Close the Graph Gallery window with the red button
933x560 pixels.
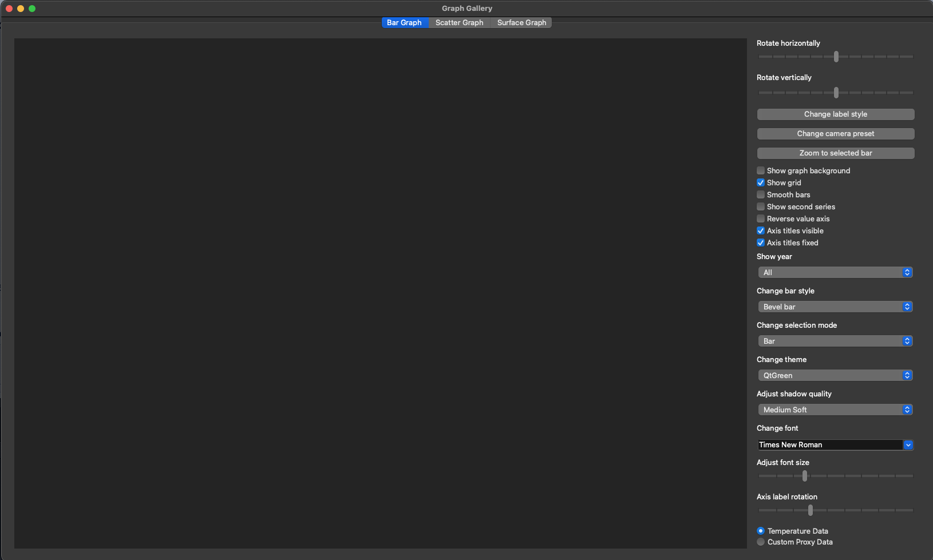(x=9, y=9)
